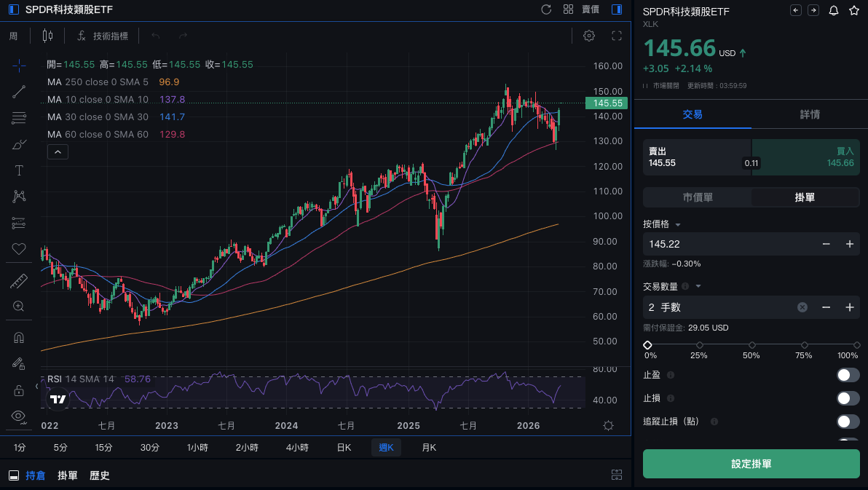Select the trend line drawing tool
Screen dimensions: 868x490
pyautogui.click(x=19, y=92)
